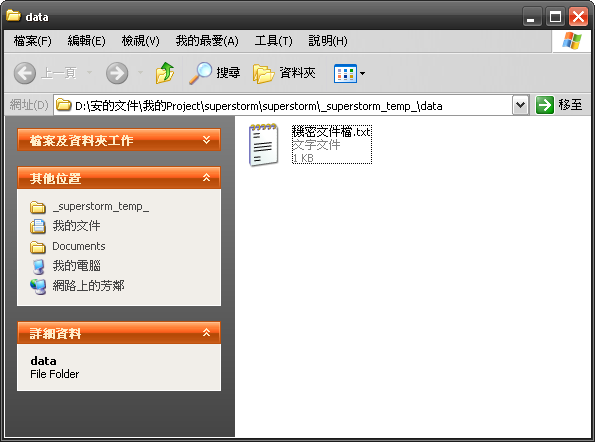Screen dimensions: 595x442
Task: Open the 檢視(V) menu
Action: tap(140, 41)
